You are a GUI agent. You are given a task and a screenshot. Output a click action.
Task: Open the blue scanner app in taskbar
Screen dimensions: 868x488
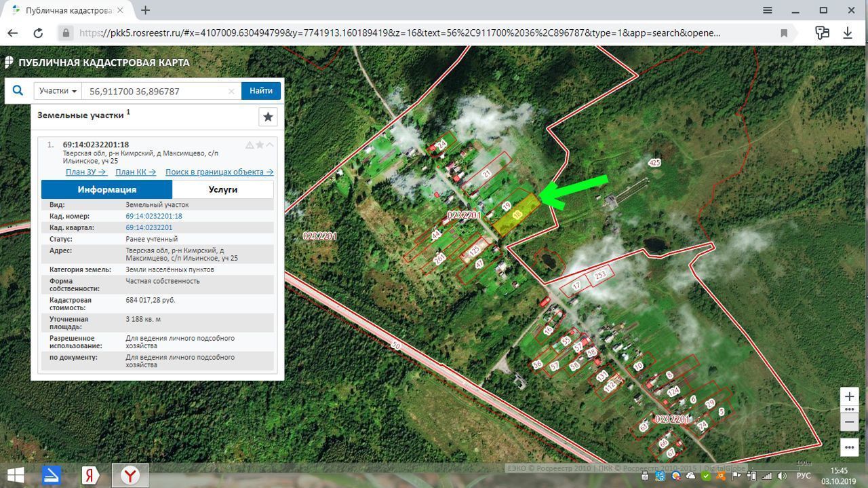point(52,475)
